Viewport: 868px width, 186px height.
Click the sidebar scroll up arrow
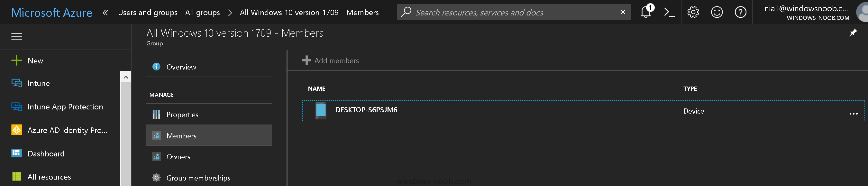point(126,77)
